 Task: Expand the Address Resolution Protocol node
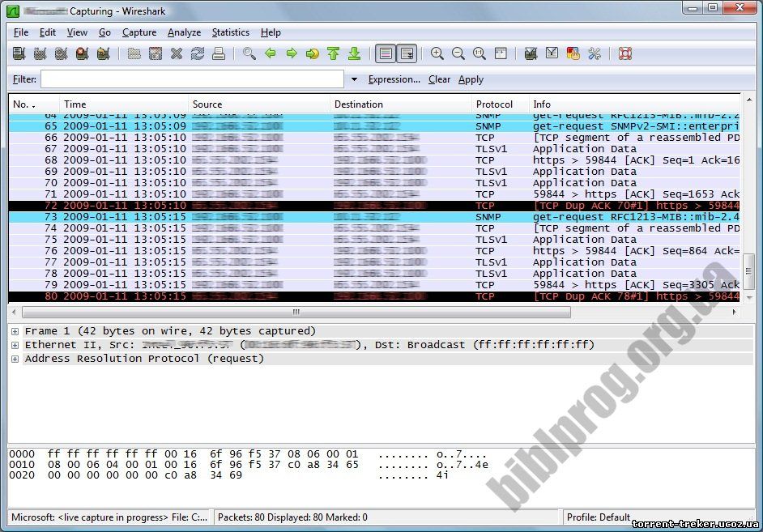pos(15,359)
